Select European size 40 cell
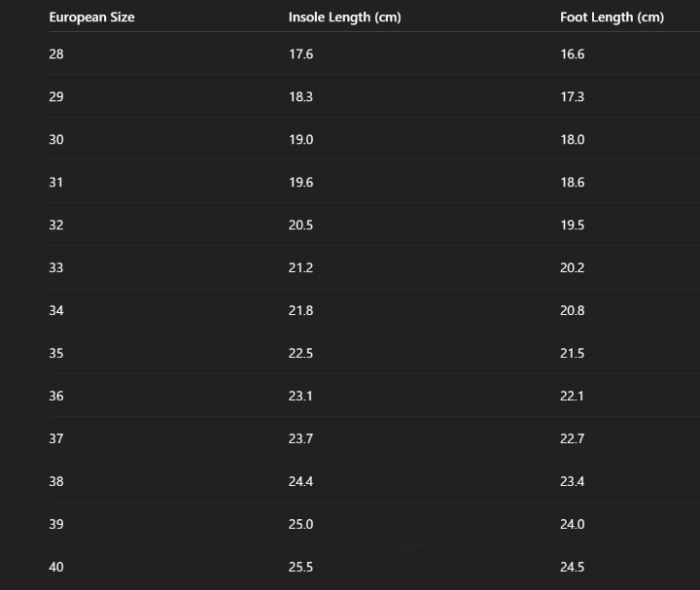The width and height of the screenshot is (700, 590). [56, 568]
